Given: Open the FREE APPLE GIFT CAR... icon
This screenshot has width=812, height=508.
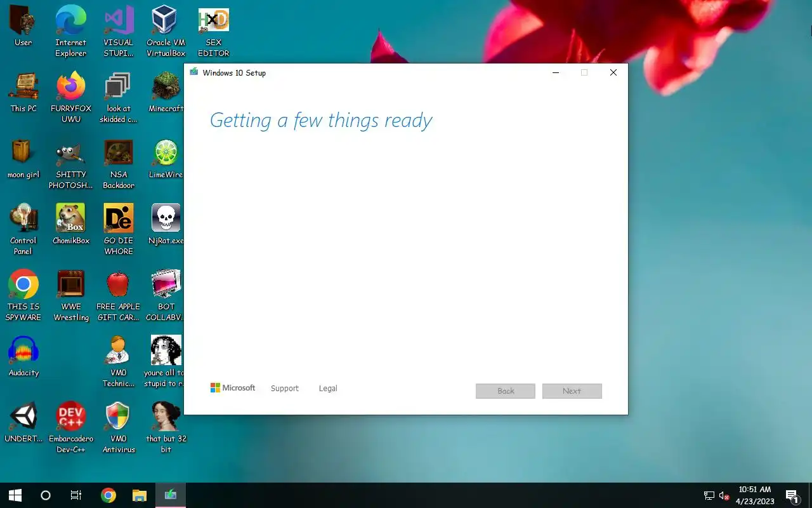Looking at the screenshot, I should [x=119, y=295].
